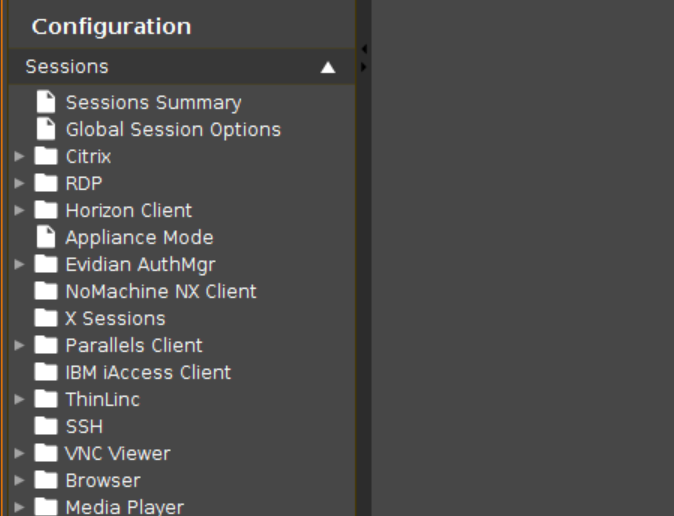Select the Media Player entry
The width and height of the screenshot is (674, 516).
coord(125,507)
